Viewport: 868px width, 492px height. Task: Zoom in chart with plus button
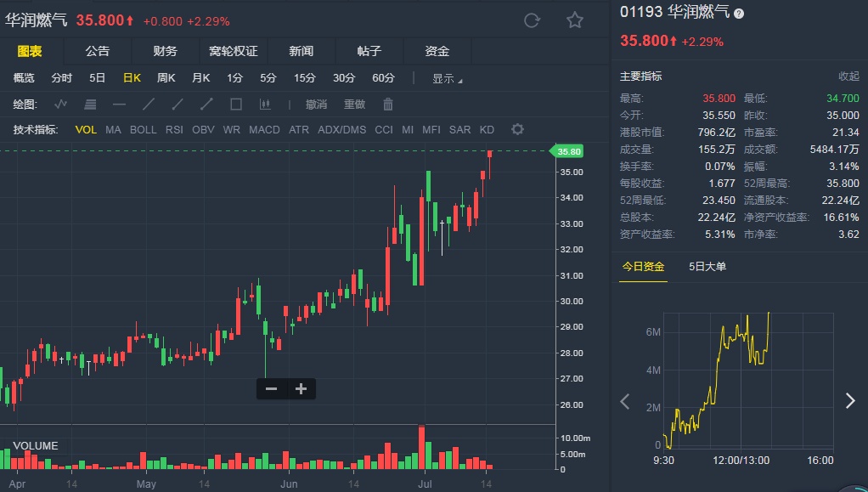tap(301, 389)
